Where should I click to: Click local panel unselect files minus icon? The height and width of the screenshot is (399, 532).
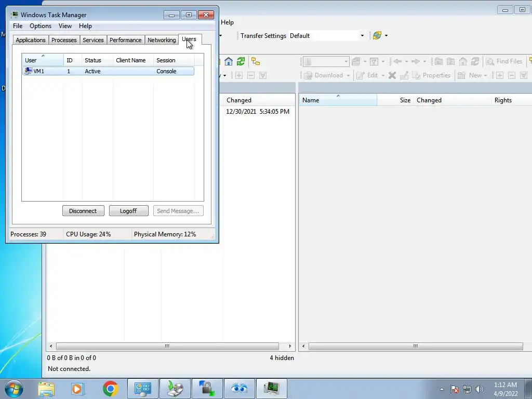tap(251, 75)
